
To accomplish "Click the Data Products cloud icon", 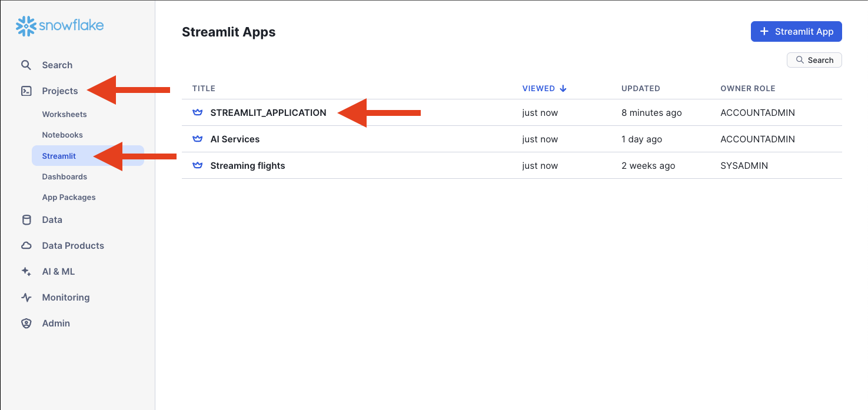I will tap(26, 246).
